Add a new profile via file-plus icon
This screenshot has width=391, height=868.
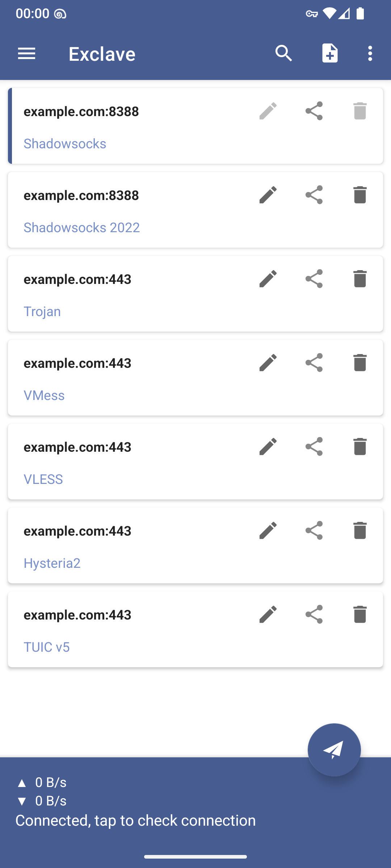[330, 54]
